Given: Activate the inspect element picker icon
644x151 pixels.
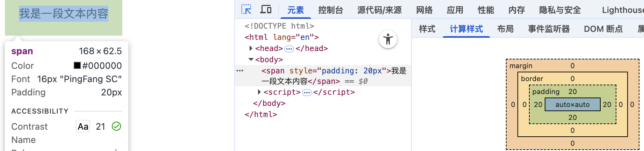Looking at the screenshot, I should point(246,9).
